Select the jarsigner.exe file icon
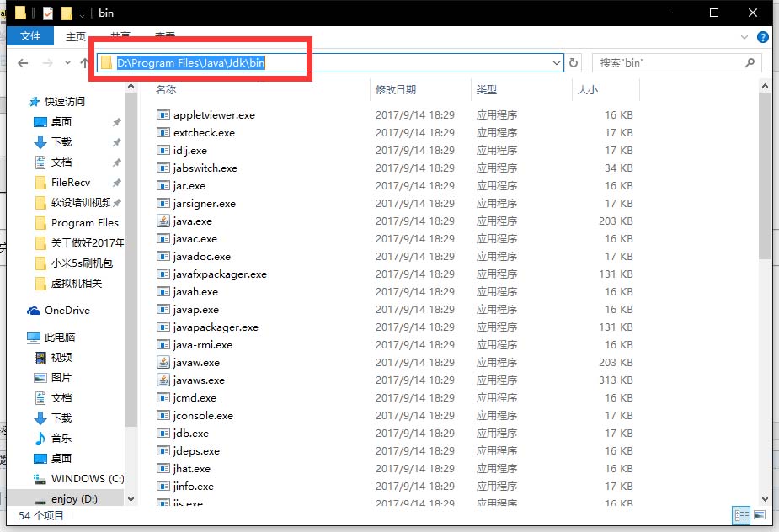The height and width of the screenshot is (532, 779). tap(163, 204)
